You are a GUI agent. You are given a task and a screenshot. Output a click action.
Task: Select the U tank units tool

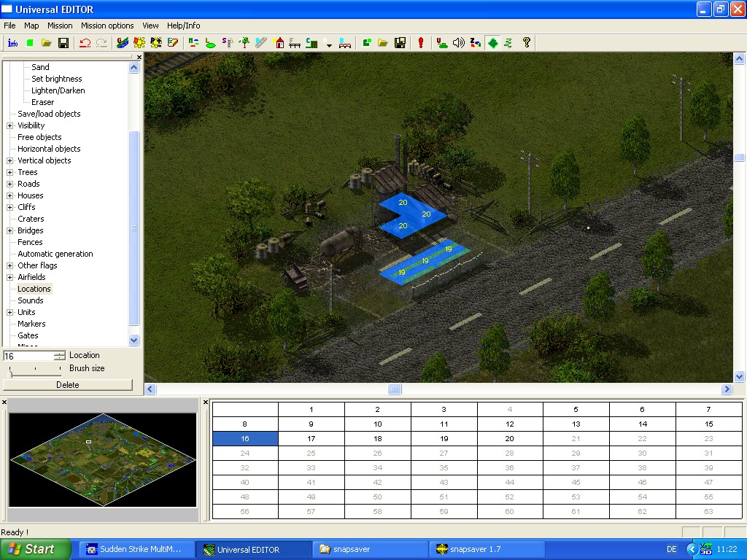tap(441, 43)
